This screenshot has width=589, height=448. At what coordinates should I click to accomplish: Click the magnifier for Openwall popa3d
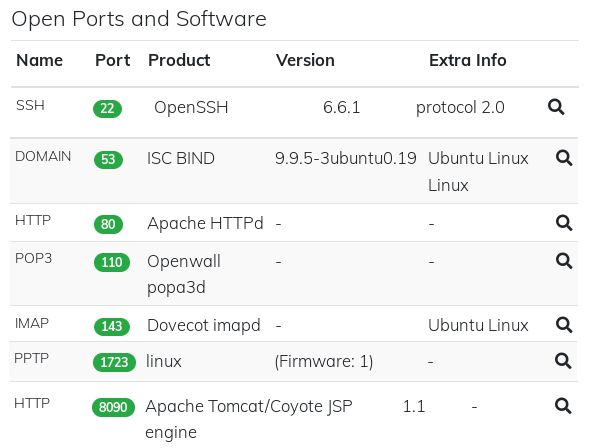(x=564, y=261)
